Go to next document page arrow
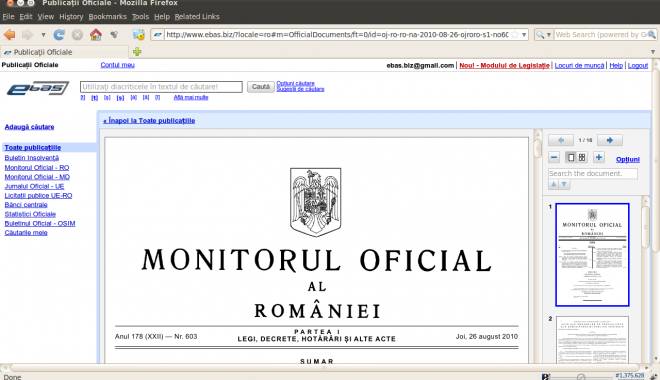The height and width of the screenshot is (380, 660). coord(610,140)
